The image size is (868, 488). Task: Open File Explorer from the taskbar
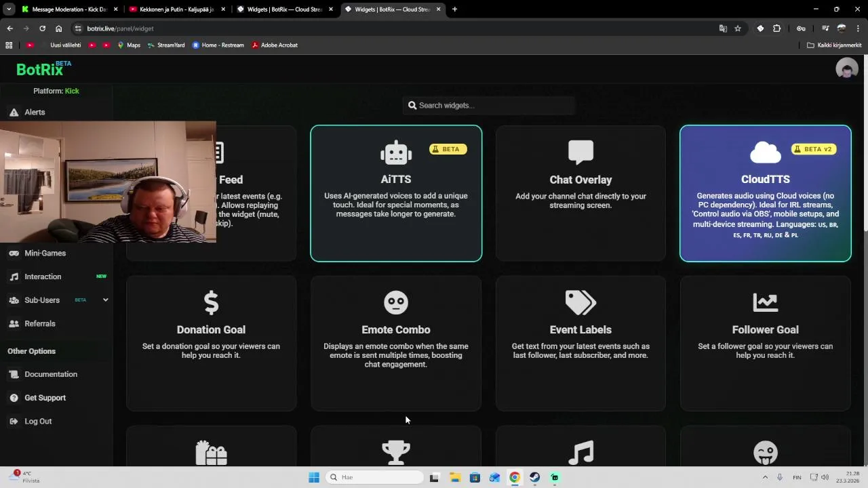[x=454, y=477]
